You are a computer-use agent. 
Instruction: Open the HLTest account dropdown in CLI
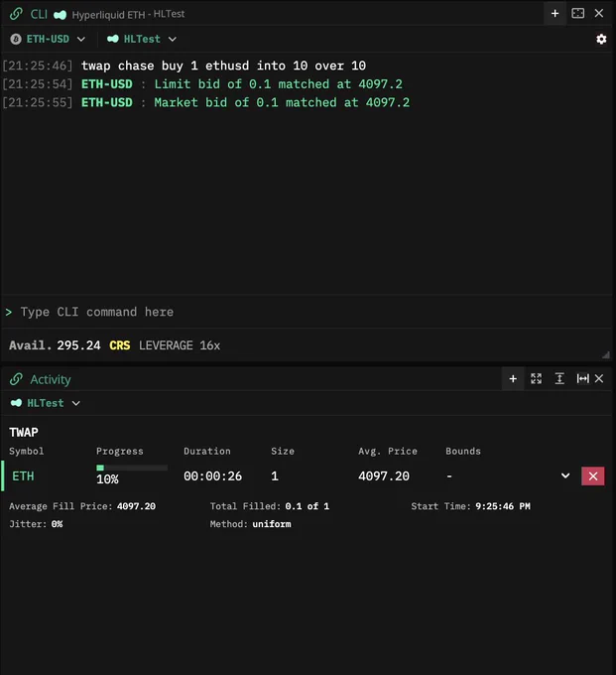(142, 39)
